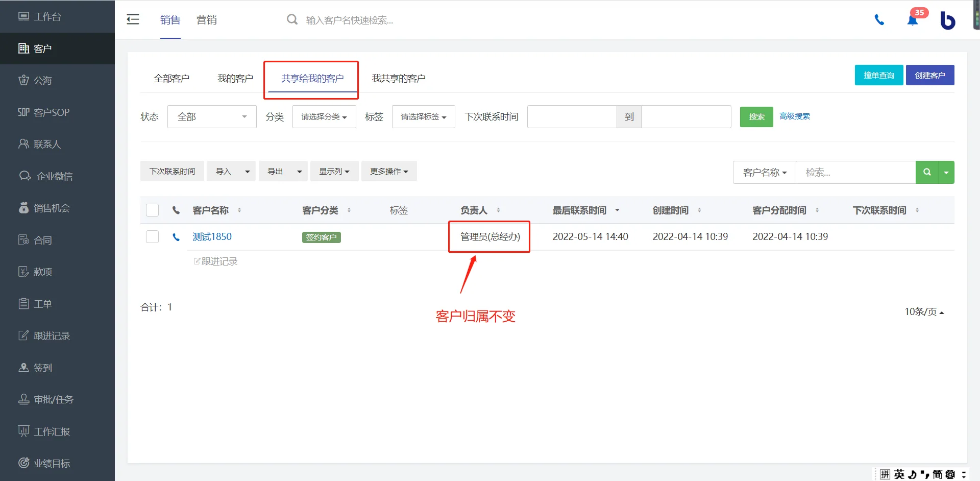Open the 工作台 workbench sidebar item
Image resolution: width=980 pixels, height=481 pixels.
[x=57, y=16]
